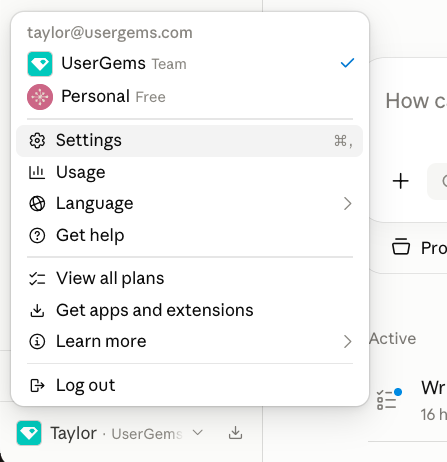Click the blue checkmark next to UserGems

[347, 63]
